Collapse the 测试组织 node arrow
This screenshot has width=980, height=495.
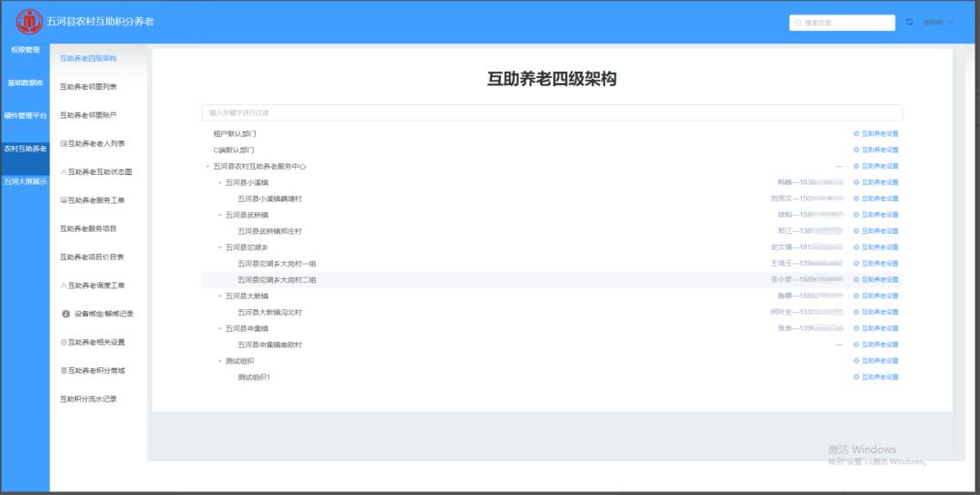click(220, 362)
